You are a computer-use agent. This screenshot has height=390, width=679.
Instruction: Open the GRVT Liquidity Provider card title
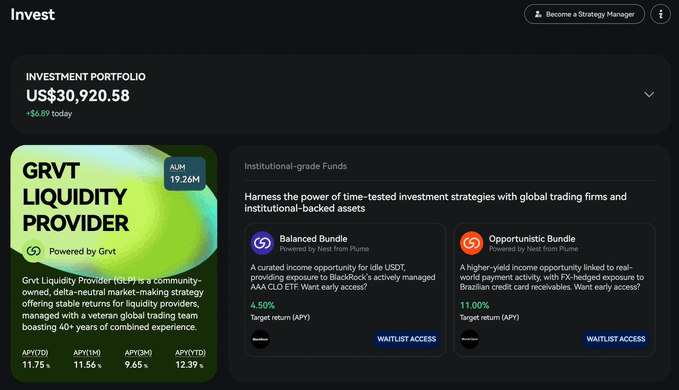click(75, 197)
